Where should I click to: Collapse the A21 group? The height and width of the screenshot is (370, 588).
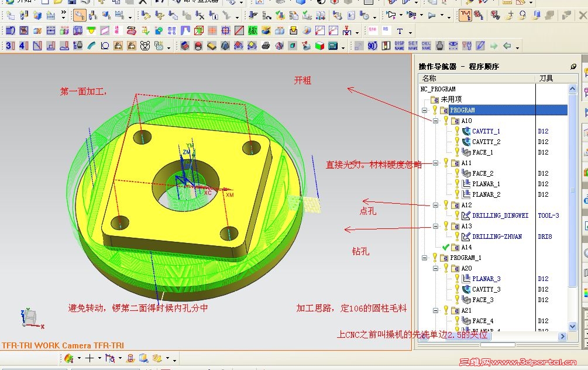(x=436, y=310)
